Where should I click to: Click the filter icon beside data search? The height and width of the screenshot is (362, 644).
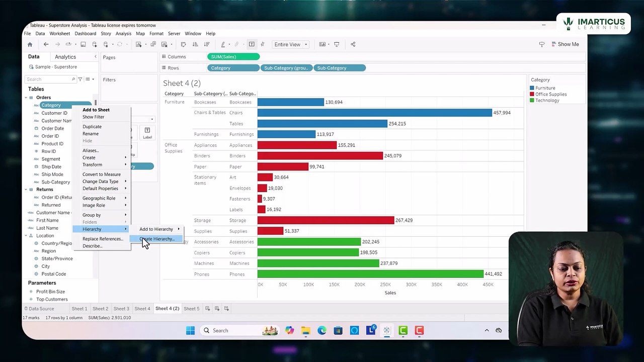(x=80, y=79)
